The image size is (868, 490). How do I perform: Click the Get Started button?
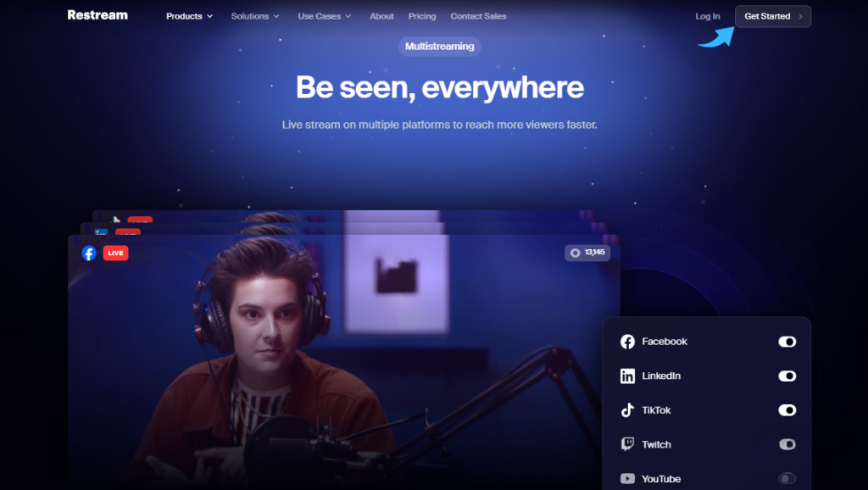(x=771, y=15)
